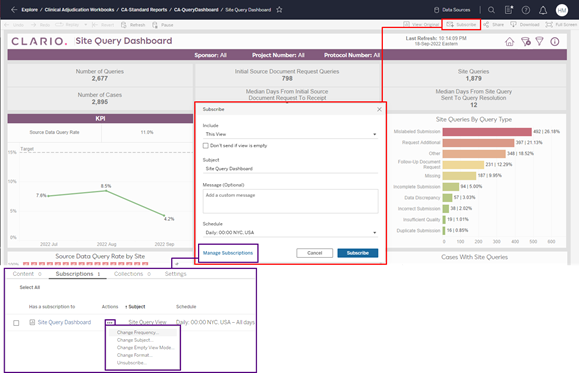
Task: Expand the Schedule dropdown
Action: tap(290, 232)
